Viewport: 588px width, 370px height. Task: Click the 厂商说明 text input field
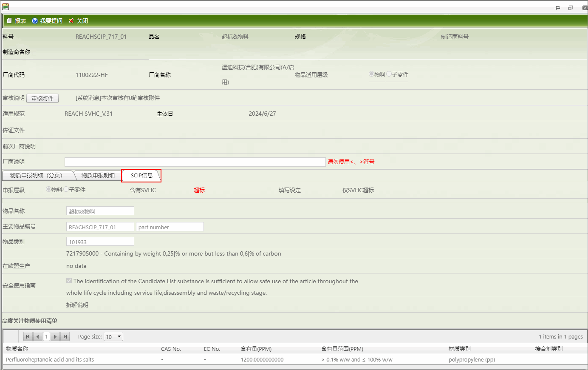[195, 162]
